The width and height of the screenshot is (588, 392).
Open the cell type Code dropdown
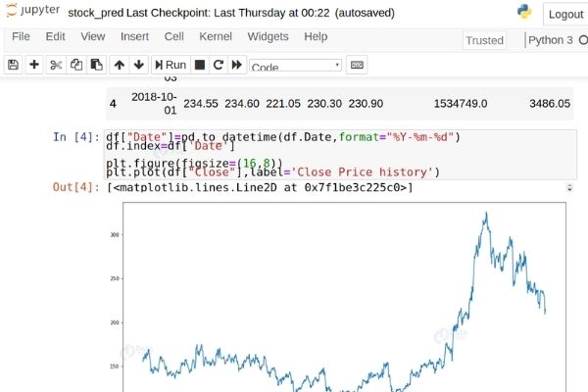pos(295,66)
